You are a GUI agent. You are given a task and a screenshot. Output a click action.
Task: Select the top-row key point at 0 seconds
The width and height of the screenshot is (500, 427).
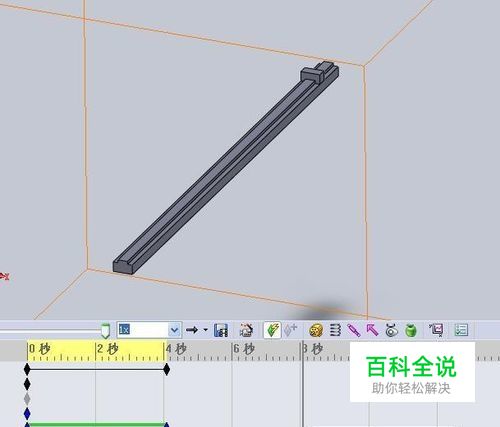pos(27,369)
